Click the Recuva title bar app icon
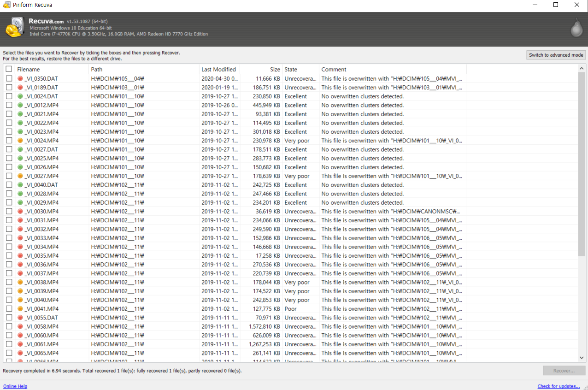Screen dimensions: 588x390 pos(6,5)
